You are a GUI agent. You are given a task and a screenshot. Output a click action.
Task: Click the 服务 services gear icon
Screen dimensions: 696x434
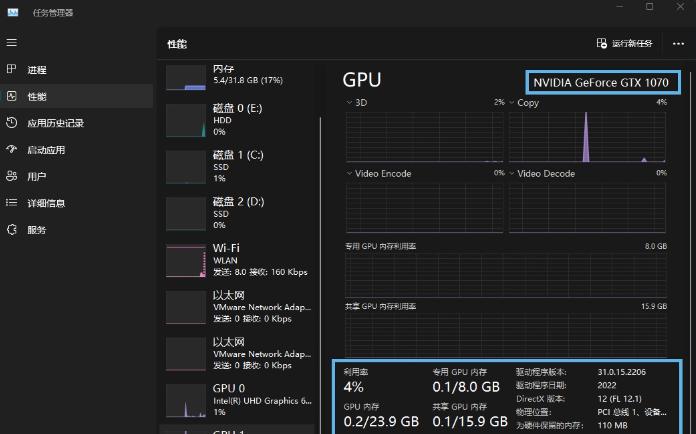tap(12, 229)
